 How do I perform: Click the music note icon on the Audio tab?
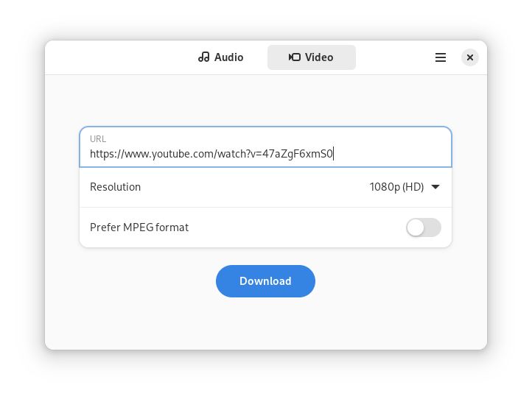point(204,57)
